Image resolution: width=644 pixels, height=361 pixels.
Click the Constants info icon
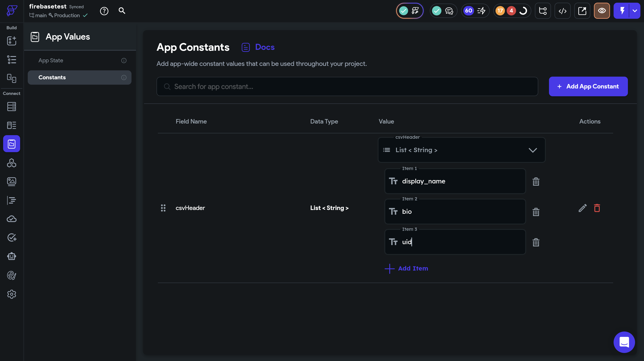tap(124, 78)
